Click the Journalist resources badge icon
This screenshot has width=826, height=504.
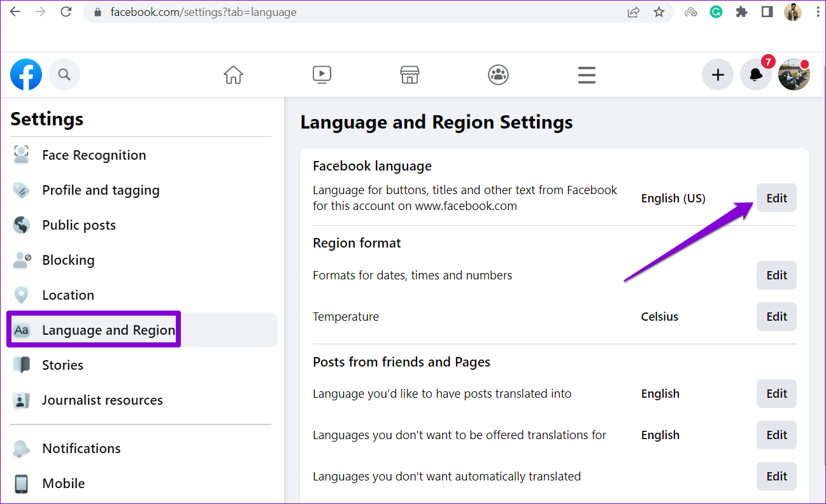click(x=22, y=400)
